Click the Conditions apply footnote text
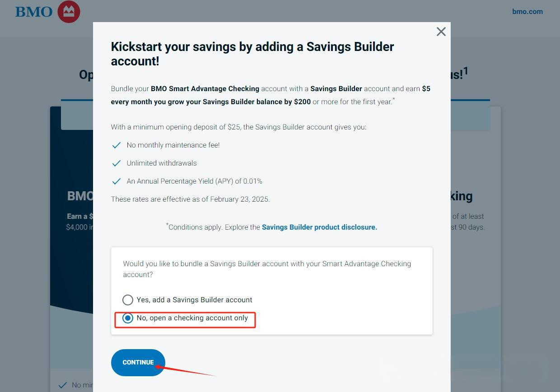 (x=214, y=227)
